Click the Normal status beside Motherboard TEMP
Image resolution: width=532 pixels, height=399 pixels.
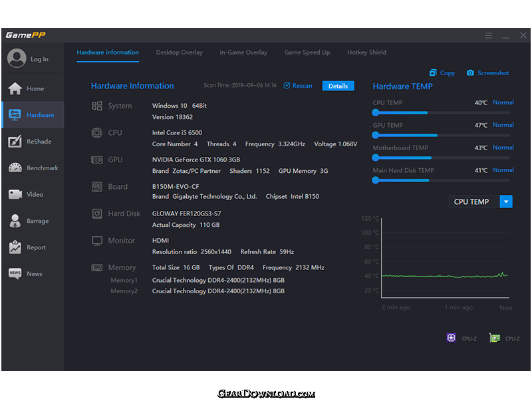[x=503, y=148]
